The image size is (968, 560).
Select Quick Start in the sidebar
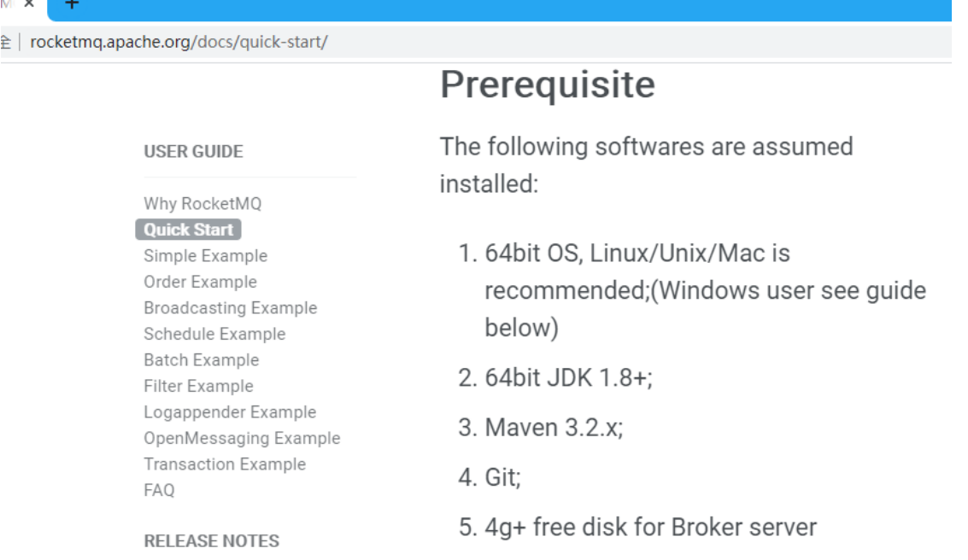(189, 230)
